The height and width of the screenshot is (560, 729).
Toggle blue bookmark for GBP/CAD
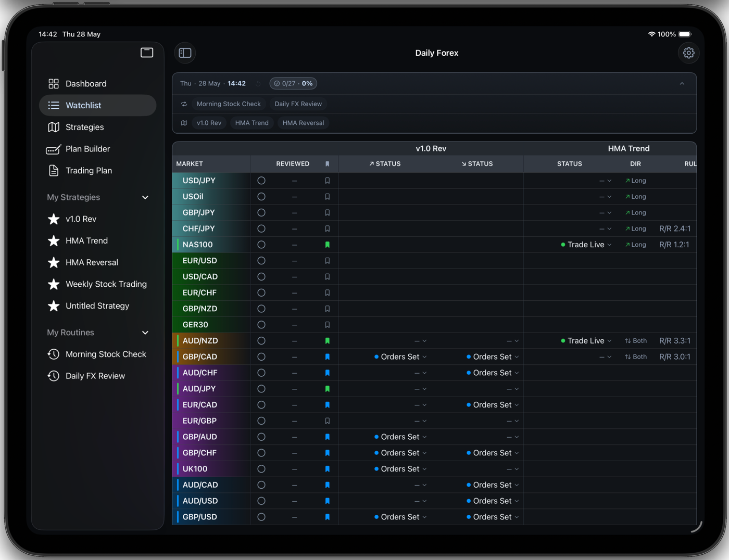point(328,357)
